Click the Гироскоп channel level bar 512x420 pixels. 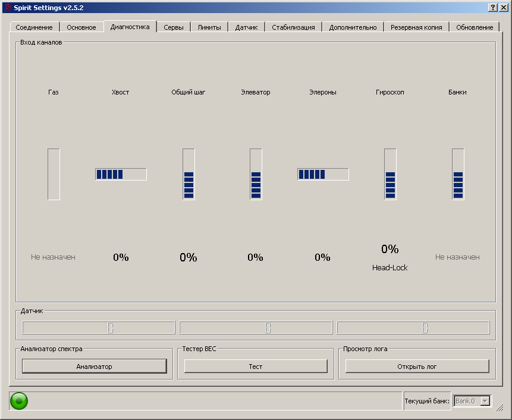click(x=390, y=174)
